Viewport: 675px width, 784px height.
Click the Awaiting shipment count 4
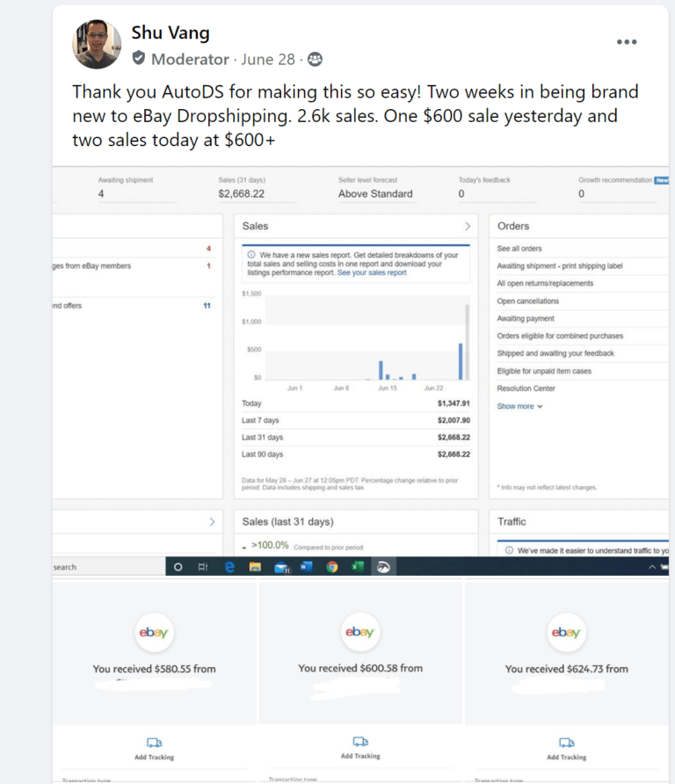(x=101, y=193)
